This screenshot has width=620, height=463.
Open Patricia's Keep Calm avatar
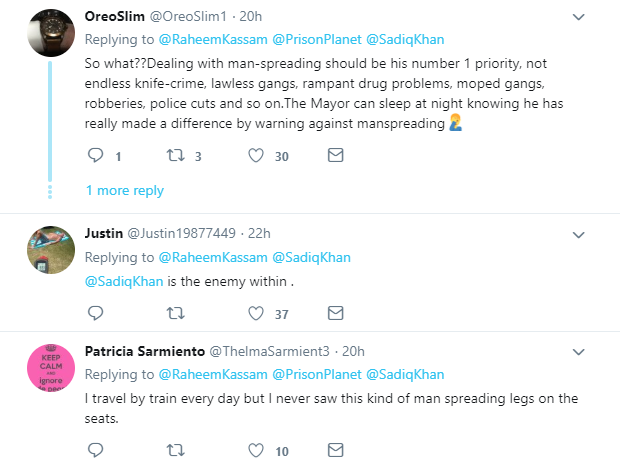point(51,368)
